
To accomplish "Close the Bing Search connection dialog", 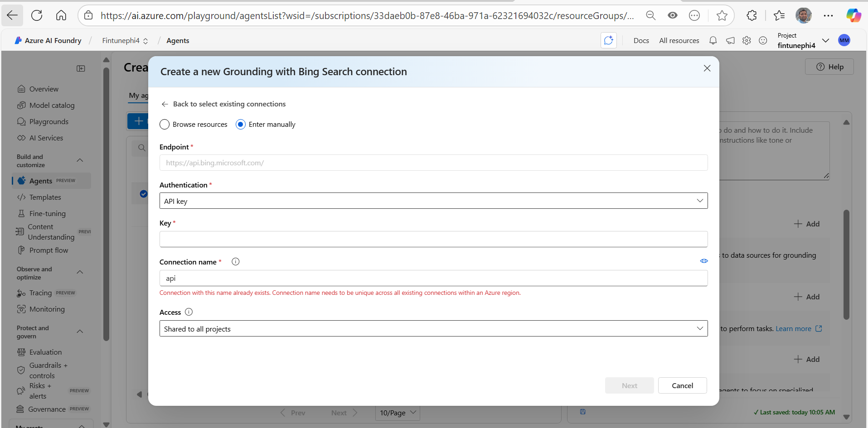I will (707, 68).
